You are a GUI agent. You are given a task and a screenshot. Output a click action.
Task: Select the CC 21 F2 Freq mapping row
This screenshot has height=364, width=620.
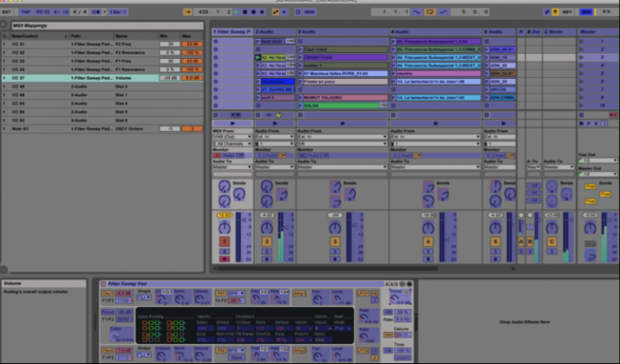coord(103,44)
